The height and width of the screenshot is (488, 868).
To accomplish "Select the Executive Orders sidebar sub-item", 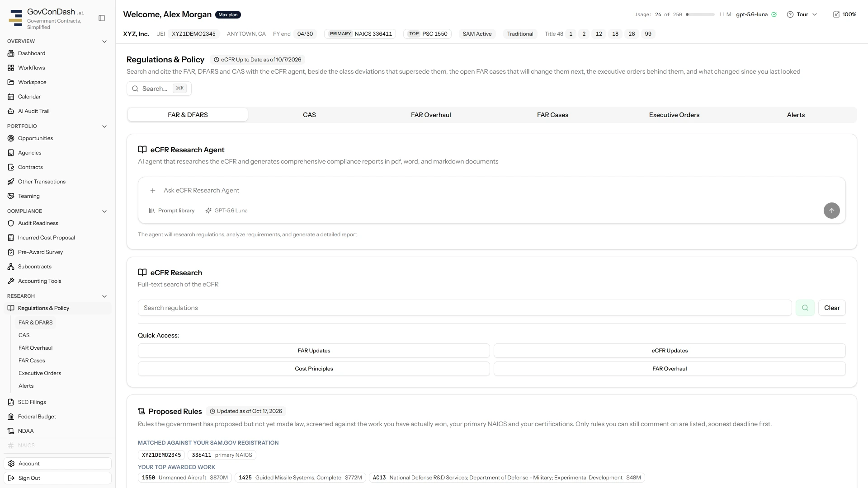I will [x=40, y=373].
